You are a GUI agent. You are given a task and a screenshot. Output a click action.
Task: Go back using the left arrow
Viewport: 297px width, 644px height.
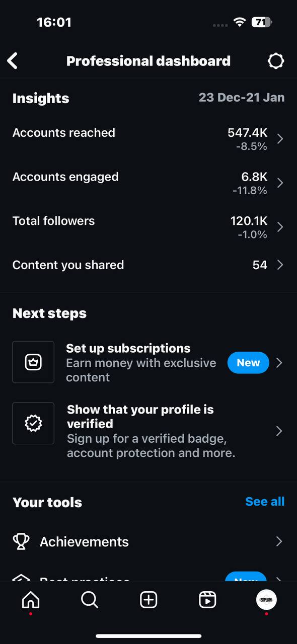(x=13, y=61)
